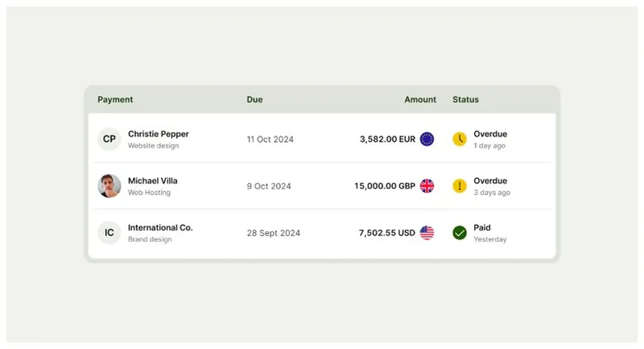Click Michael Villa's profile photo
The height and width of the screenshot is (349, 644).
tap(109, 185)
